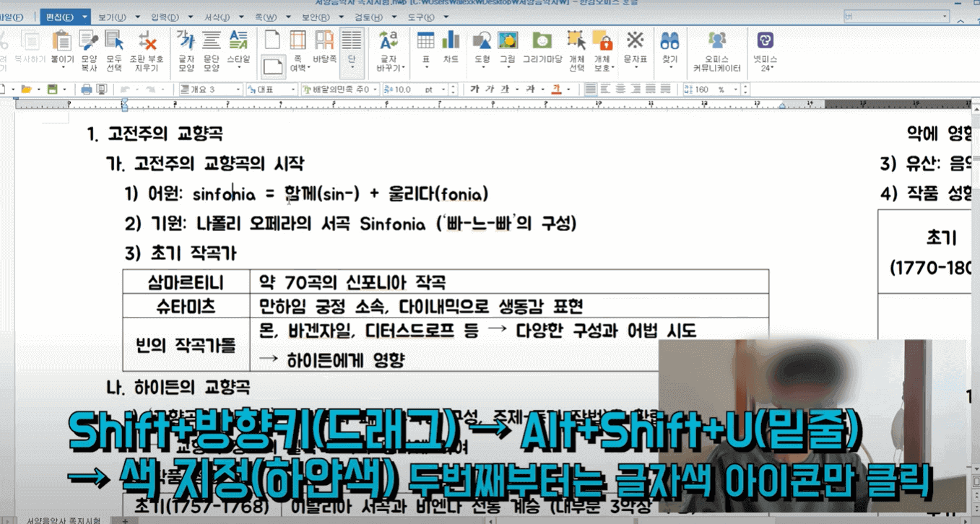Toggle bold 가 formatting
Viewport: 980px width, 524px height.
point(474,89)
